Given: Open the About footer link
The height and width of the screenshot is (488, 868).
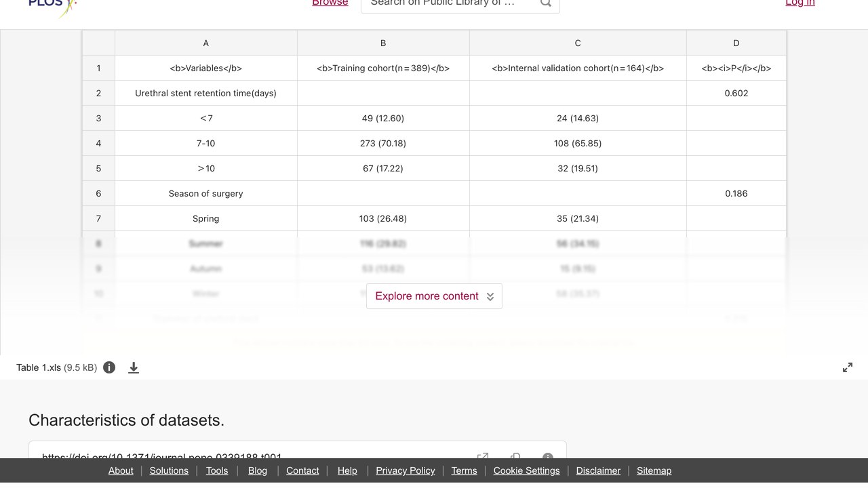Looking at the screenshot, I should (x=121, y=470).
